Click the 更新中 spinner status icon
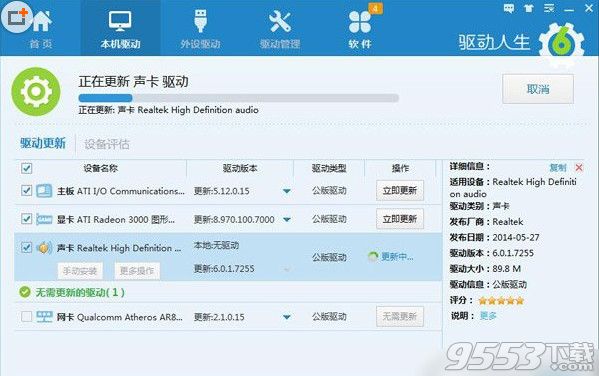 pos(373,256)
